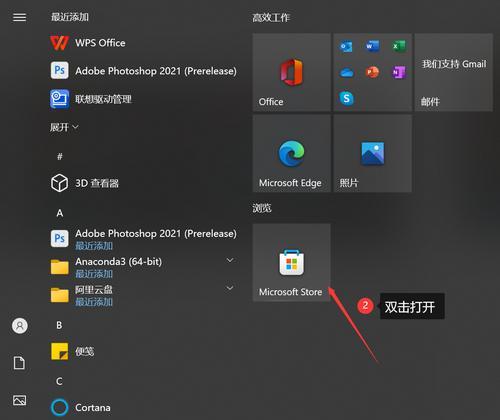Open Microsoft Edge tile

[x=291, y=153]
